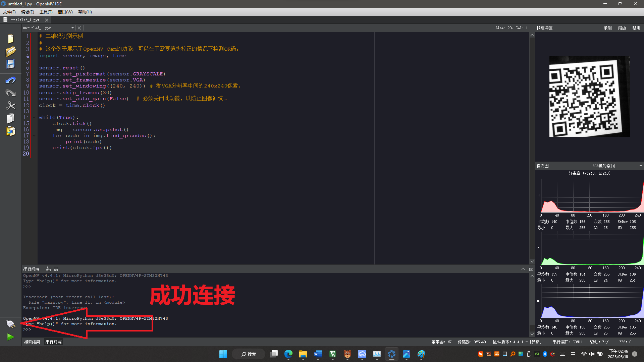
Task: Open the Photos app taskbar icon
Action: click(x=407, y=354)
